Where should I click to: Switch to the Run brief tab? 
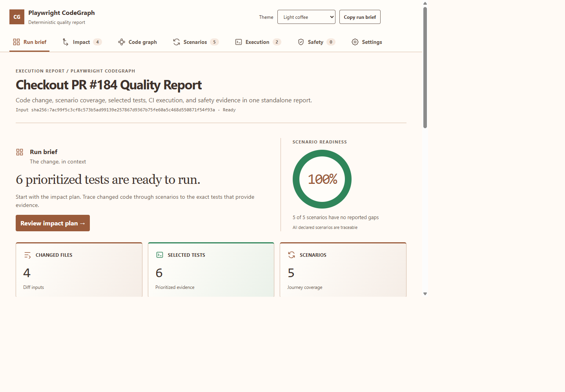[30, 42]
